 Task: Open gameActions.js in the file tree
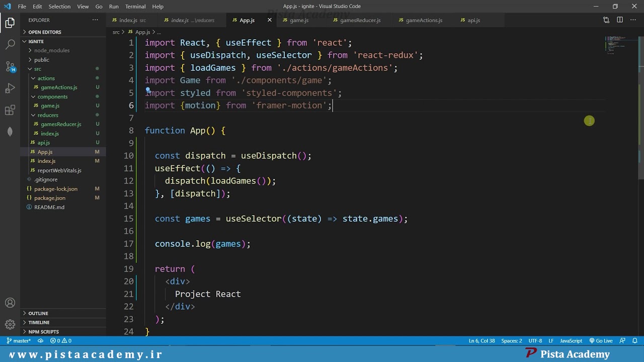tap(59, 87)
